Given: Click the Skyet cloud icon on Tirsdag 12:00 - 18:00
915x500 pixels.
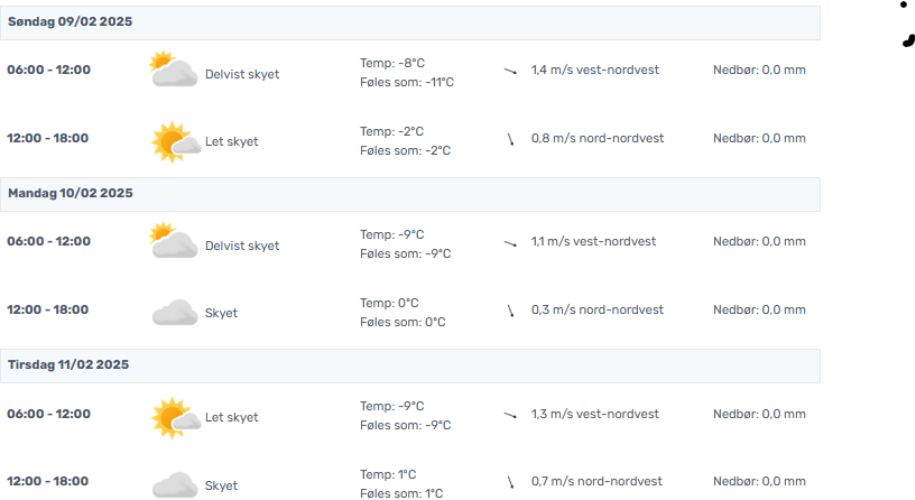Looking at the screenshot, I should pos(174,485).
